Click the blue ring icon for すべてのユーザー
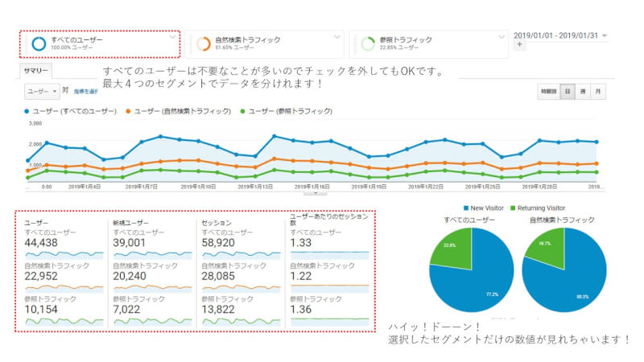 (x=39, y=43)
